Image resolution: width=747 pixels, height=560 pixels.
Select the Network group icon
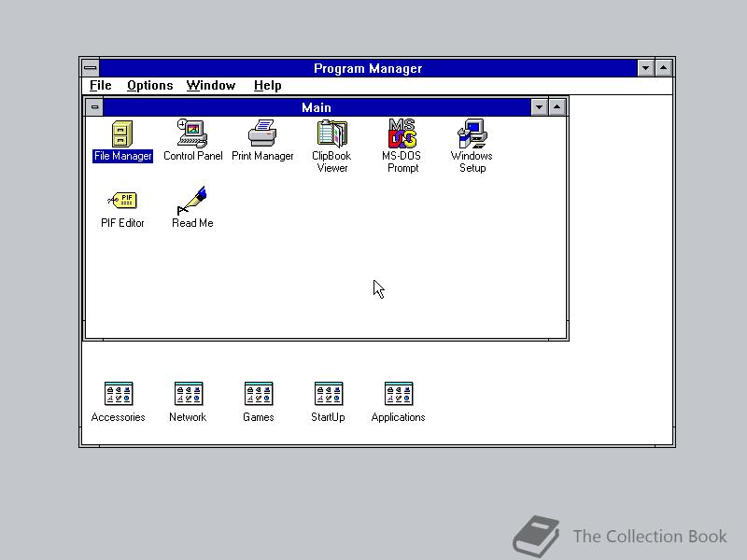tap(189, 394)
